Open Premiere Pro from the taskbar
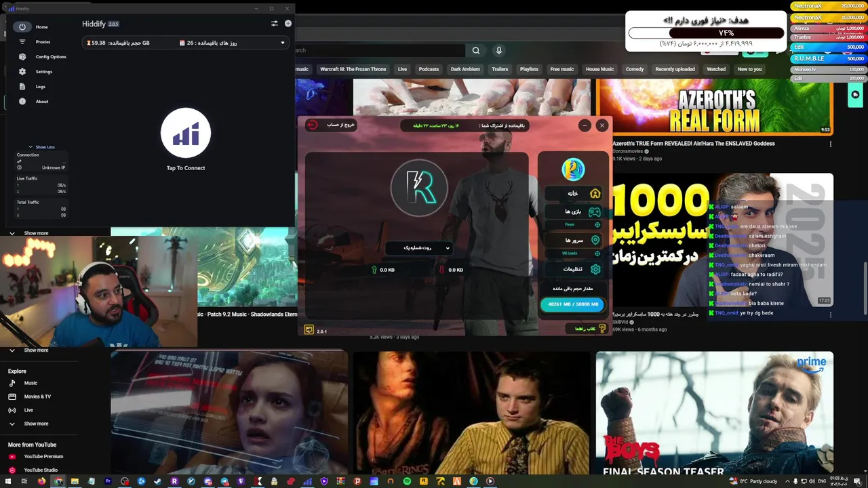This screenshot has height=488, width=868. 108,481
